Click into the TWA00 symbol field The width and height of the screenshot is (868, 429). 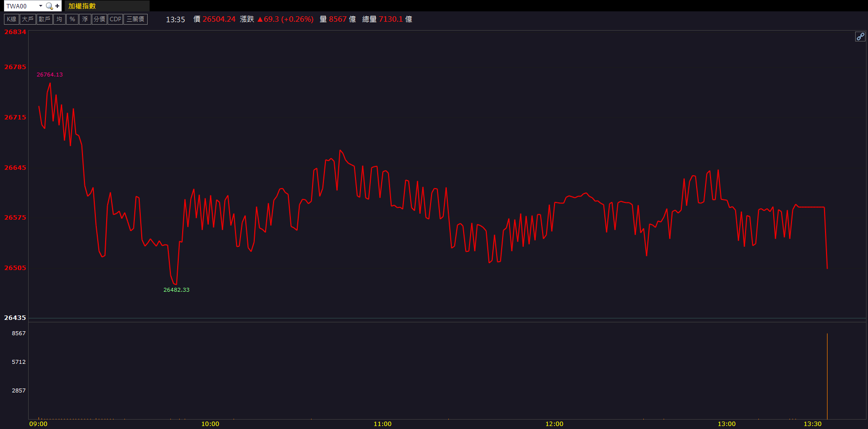pyautogui.click(x=21, y=6)
